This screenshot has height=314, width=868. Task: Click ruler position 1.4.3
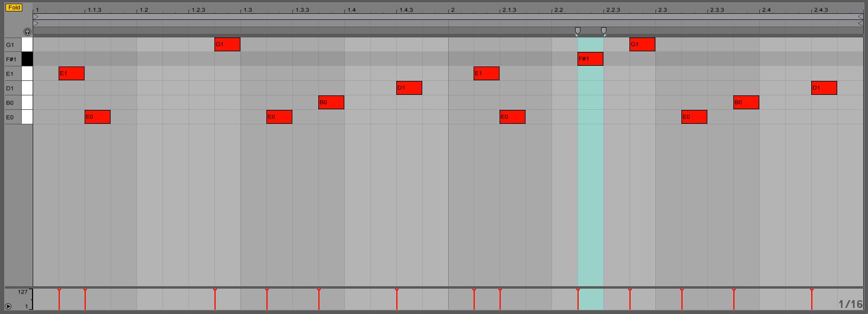click(406, 10)
